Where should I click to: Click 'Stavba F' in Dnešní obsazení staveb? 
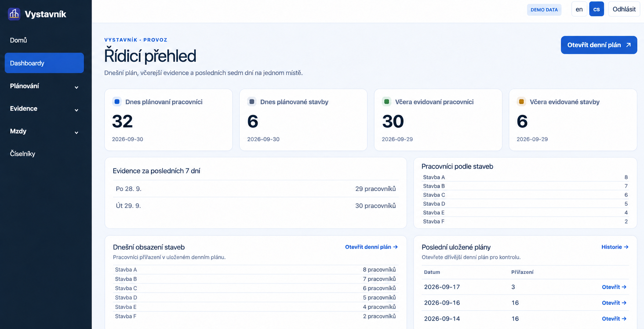tap(125, 316)
